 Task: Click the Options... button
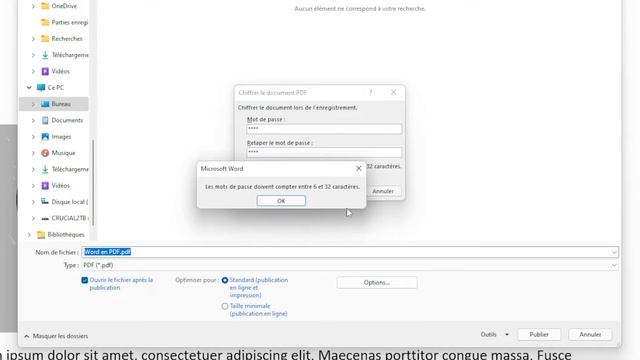(377, 282)
